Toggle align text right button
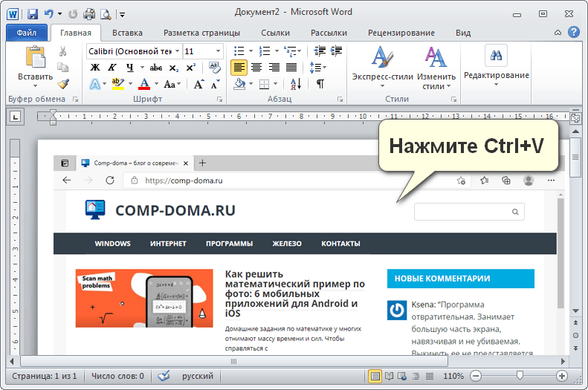Screen dimensions: 588x390 click(274, 68)
